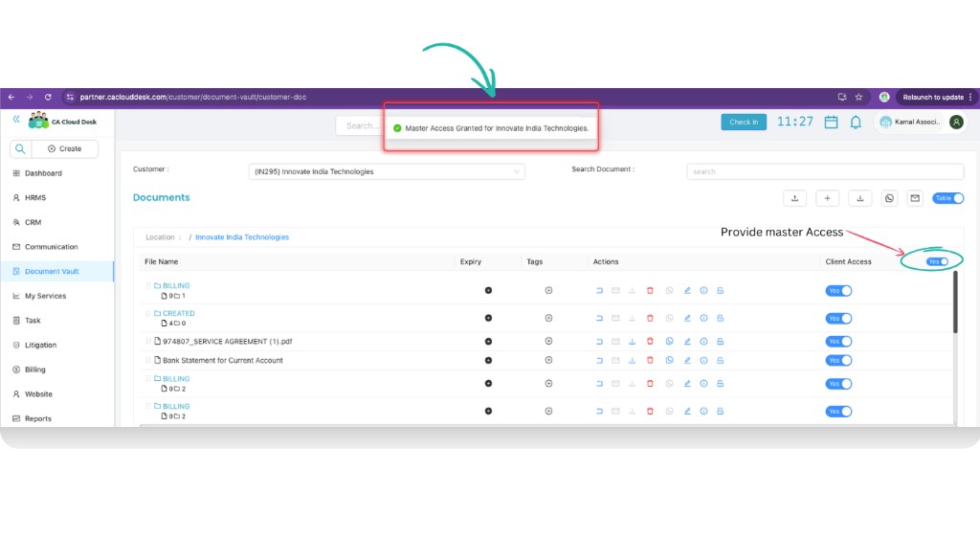Viewport: 980px width, 560px height.
Task: Click the upload icon above the documents table
Action: (x=794, y=198)
